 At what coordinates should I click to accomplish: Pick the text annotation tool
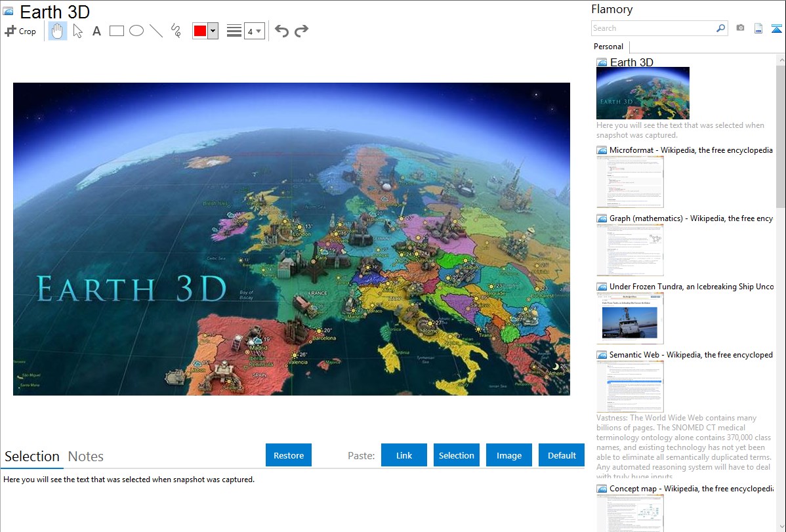(96, 31)
